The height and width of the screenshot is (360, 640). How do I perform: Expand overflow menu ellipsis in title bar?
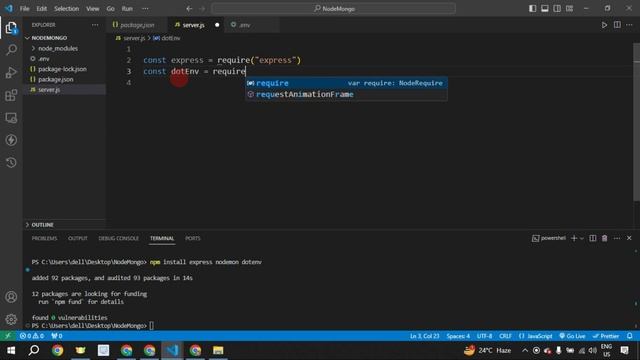(x=145, y=9)
